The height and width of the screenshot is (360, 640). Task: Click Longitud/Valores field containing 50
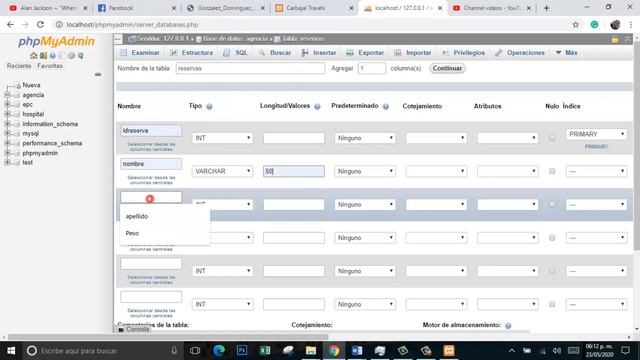tap(294, 171)
